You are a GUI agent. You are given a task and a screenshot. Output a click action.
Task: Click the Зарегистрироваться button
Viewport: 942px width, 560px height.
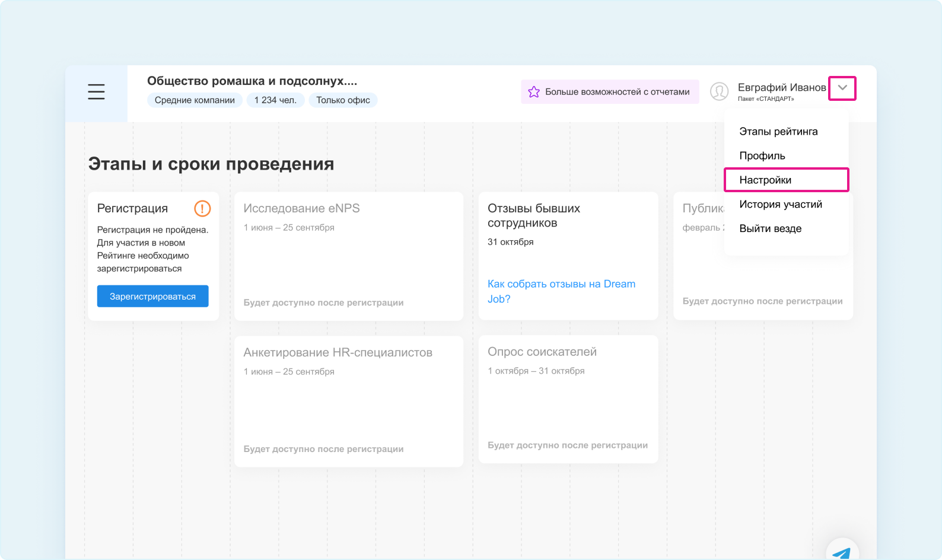(x=152, y=296)
